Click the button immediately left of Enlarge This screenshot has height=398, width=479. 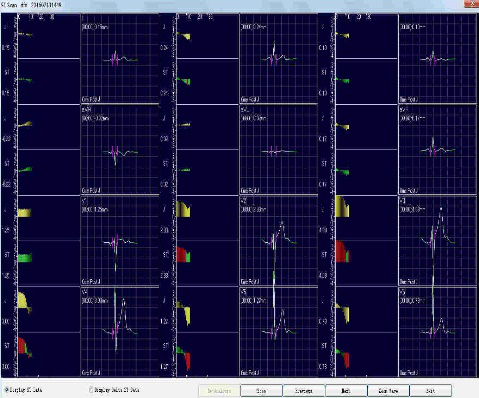point(261,391)
